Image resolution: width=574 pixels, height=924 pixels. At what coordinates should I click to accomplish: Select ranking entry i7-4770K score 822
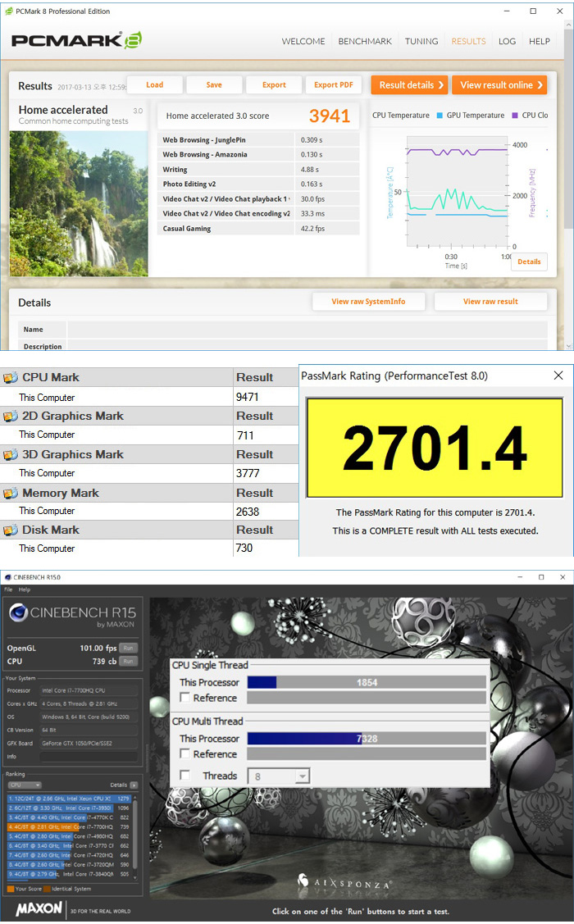pyautogui.click(x=68, y=817)
